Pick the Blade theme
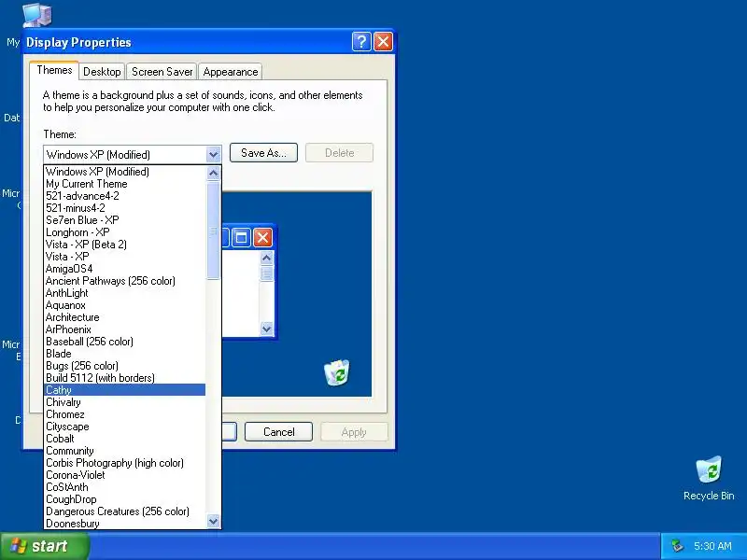Viewport: 747px width, 560px height. coord(125,354)
